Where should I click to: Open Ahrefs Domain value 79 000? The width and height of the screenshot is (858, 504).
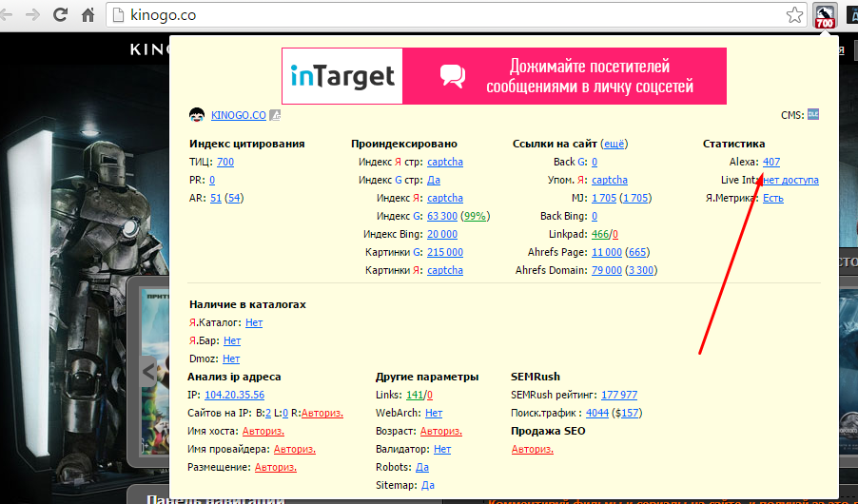pyautogui.click(x=607, y=270)
